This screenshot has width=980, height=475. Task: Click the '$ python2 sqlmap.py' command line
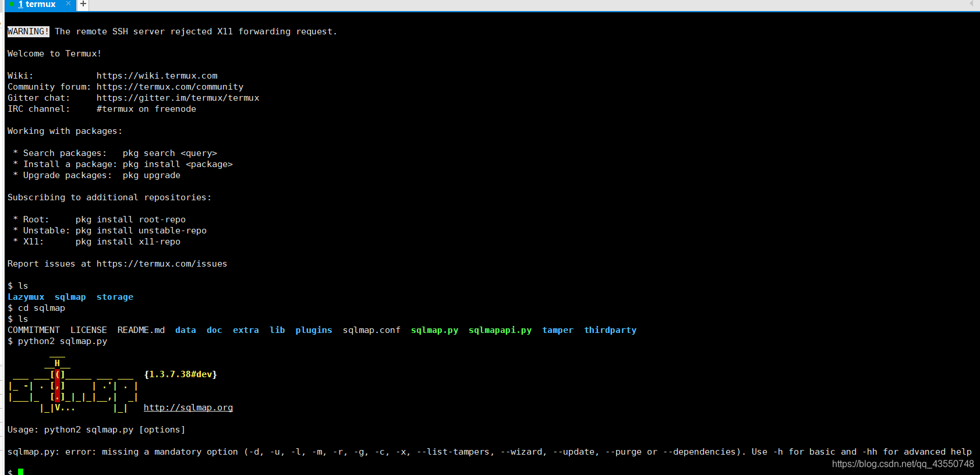[57, 341]
